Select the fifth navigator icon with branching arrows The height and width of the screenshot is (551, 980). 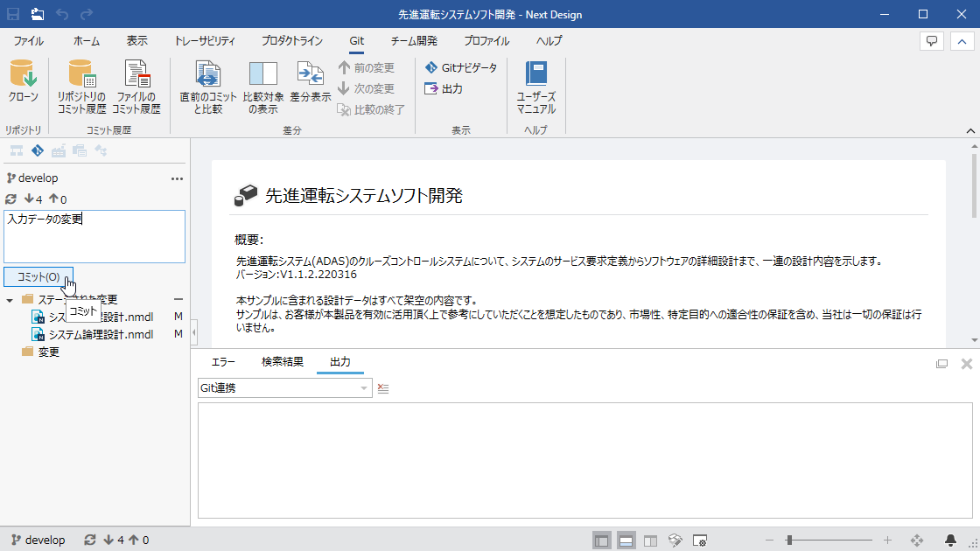101,150
